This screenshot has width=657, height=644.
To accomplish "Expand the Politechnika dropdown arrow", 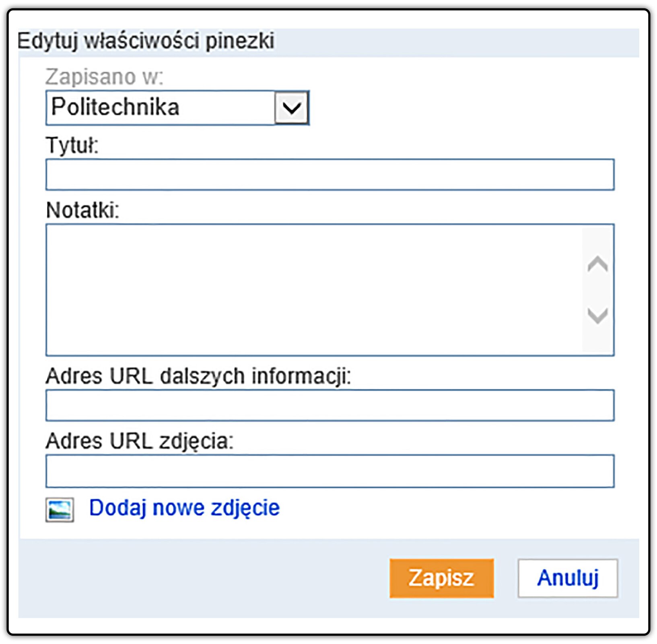I will 292,108.
